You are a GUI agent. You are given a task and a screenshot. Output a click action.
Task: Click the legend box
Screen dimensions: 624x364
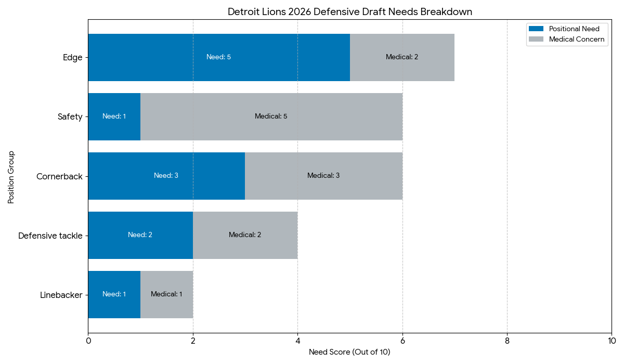pyautogui.click(x=567, y=34)
